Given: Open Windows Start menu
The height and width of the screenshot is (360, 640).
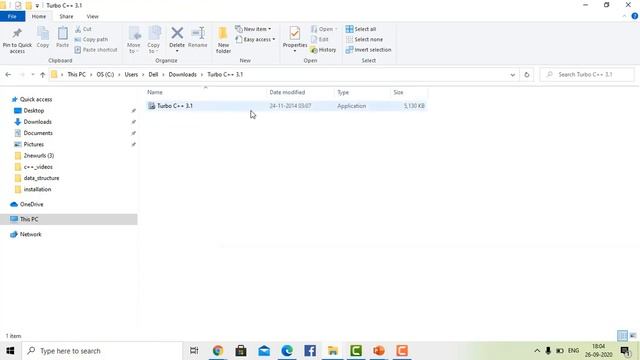Looking at the screenshot, I should 10,351.
